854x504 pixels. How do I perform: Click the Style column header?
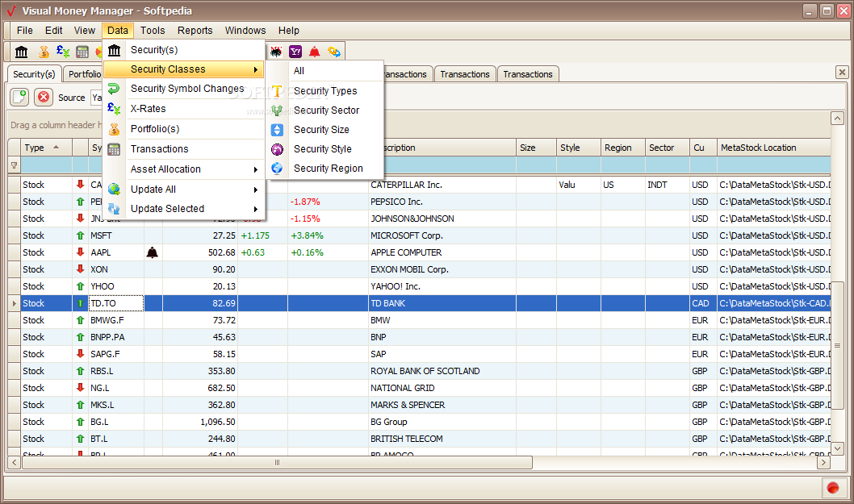tap(579, 148)
